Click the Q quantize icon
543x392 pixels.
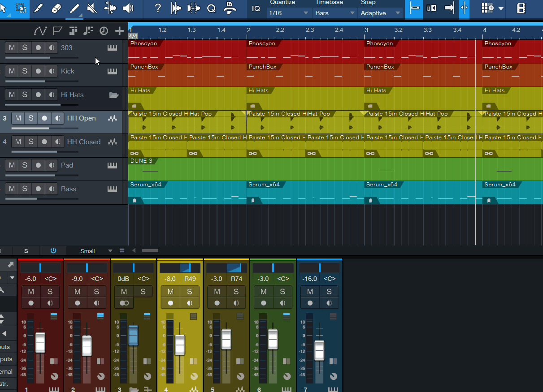[x=211, y=8]
